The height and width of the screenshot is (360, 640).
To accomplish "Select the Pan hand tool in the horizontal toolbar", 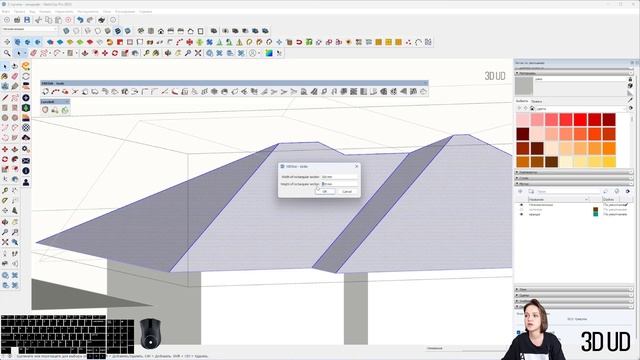I will tap(178, 53).
